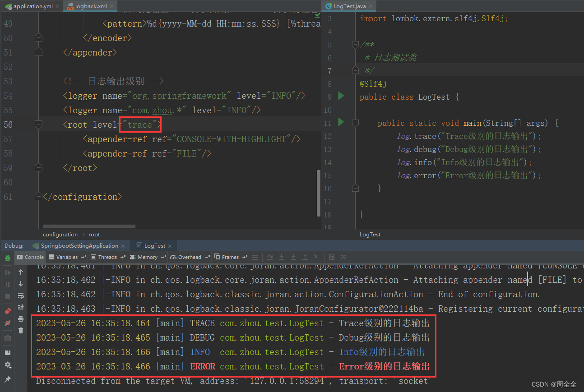Collapse the fold marker at line 50 encoder
This screenshot has height=392, width=584.
tap(39, 38)
